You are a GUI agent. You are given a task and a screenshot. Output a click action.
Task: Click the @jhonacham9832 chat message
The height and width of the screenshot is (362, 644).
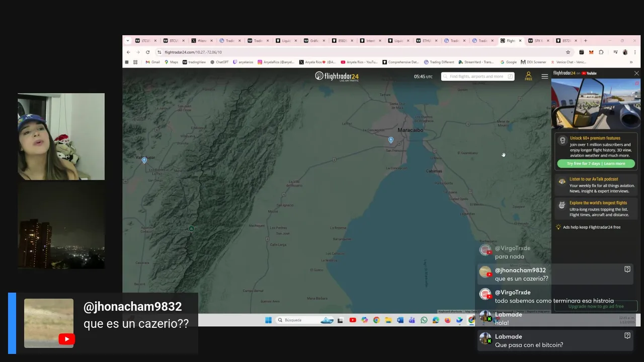pos(555,274)
